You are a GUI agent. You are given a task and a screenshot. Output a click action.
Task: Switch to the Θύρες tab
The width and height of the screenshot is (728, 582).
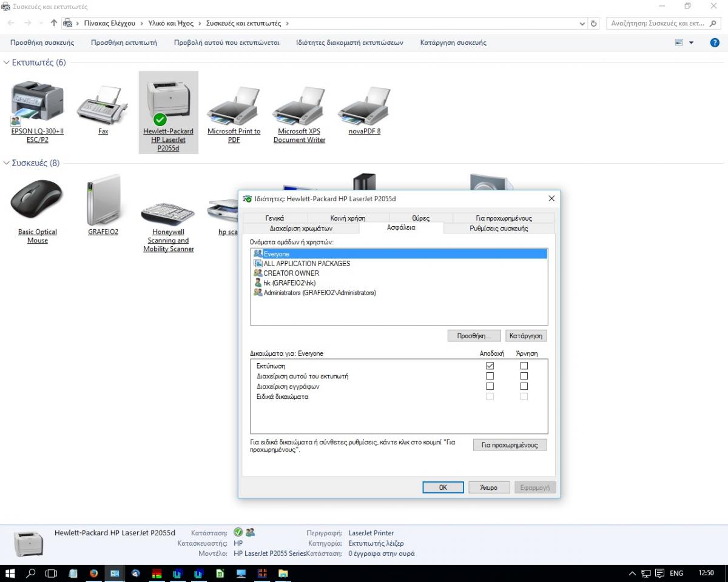coord(420,218)
